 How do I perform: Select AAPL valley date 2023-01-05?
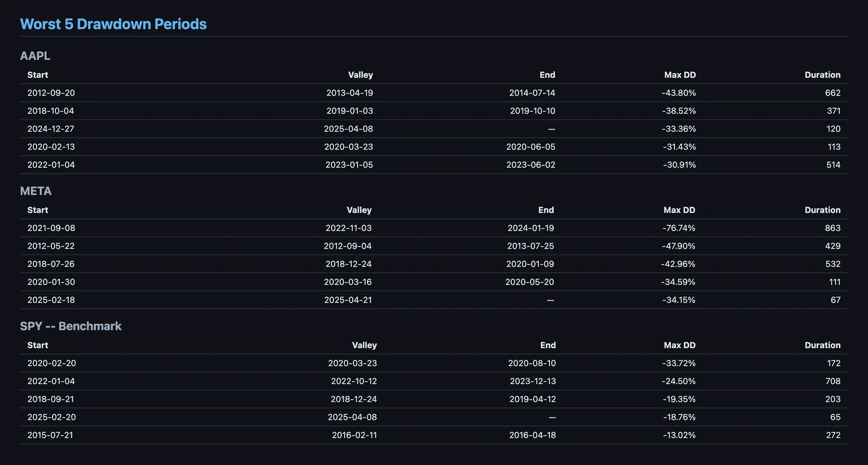point(349,165)
